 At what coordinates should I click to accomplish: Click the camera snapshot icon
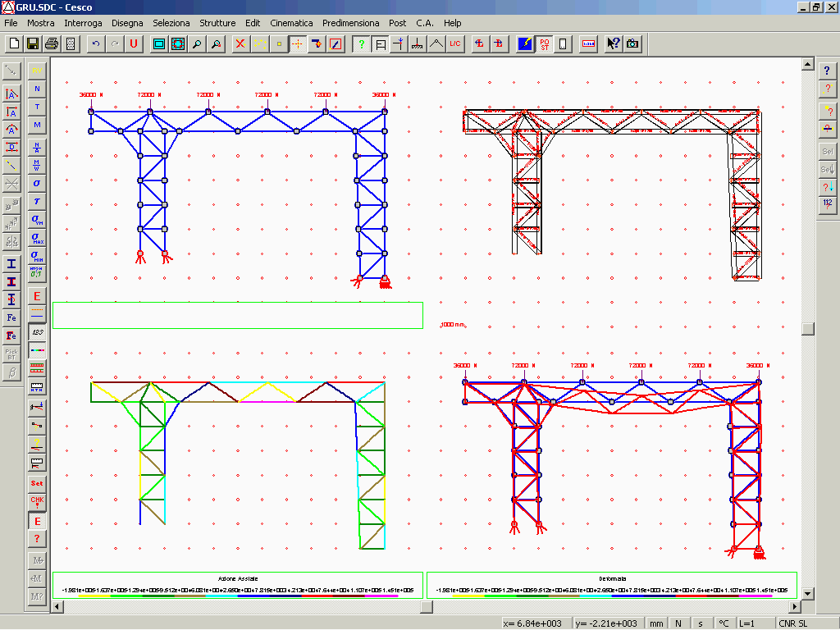click(x=632, y=43)
